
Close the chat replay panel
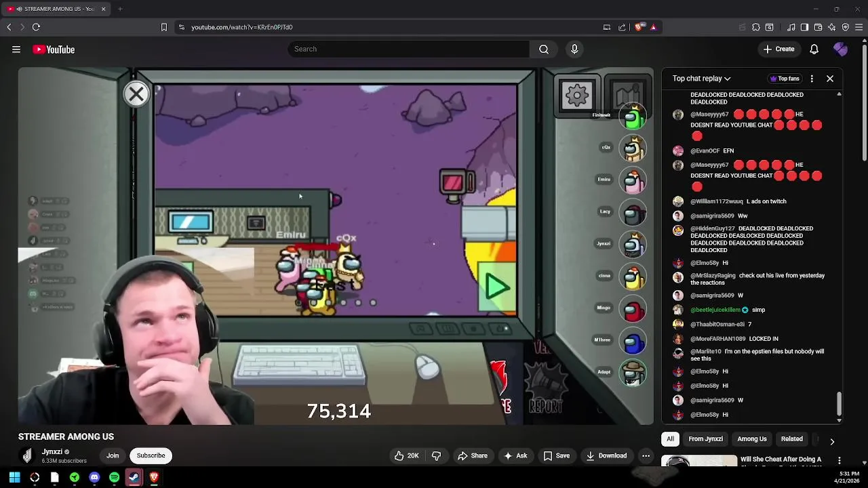[829, 79]
